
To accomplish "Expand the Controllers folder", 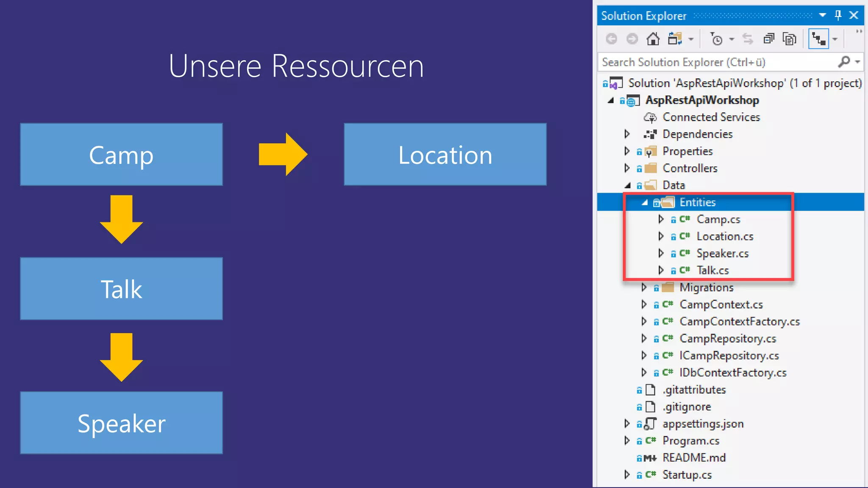I will tap(627, 168).
